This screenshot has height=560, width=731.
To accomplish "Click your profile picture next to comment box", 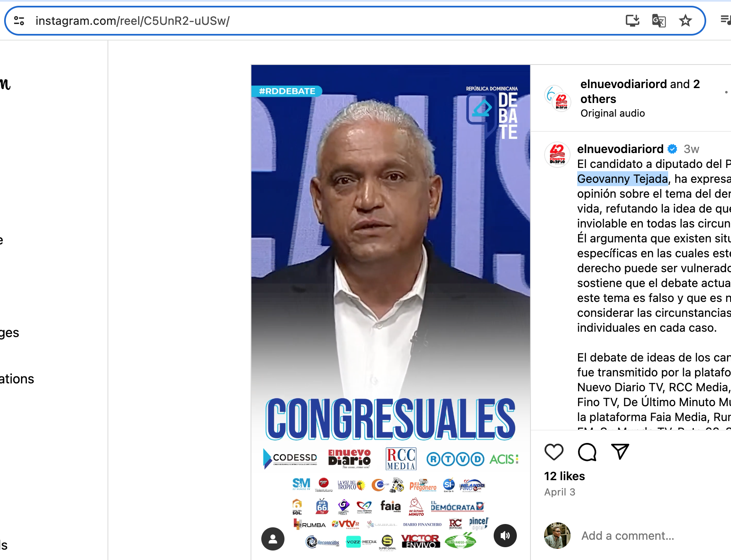I will click(x=557, y=536).
